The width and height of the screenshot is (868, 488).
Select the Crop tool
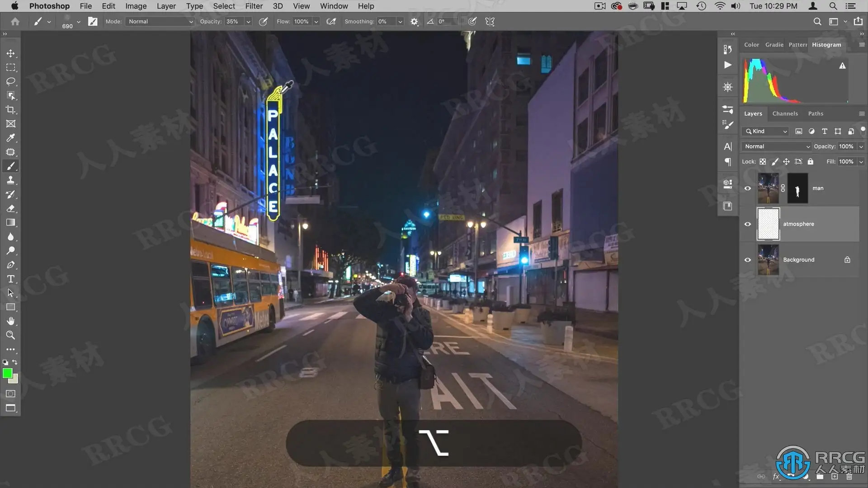click(x=10, y=110)
